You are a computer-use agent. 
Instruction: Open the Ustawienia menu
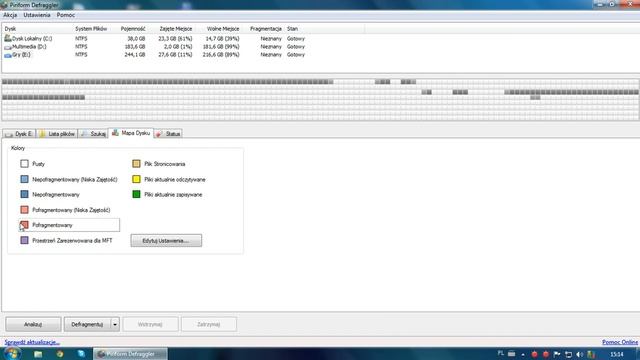pos(37,15)
